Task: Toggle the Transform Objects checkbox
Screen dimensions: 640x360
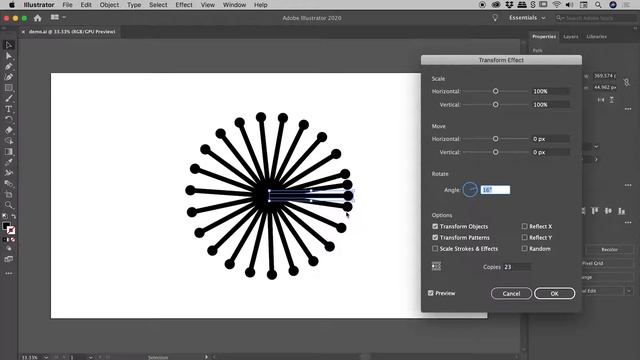Action: pyautogui.click(x=435, y=226)
